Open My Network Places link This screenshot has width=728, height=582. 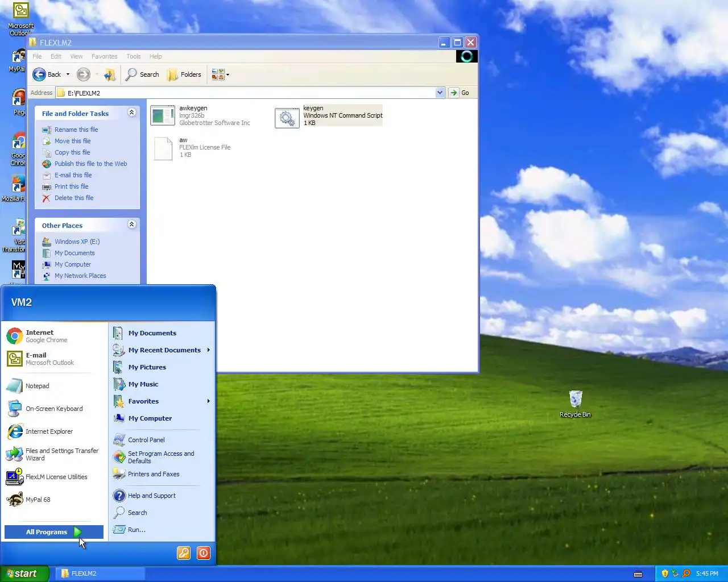coord(80,276)
